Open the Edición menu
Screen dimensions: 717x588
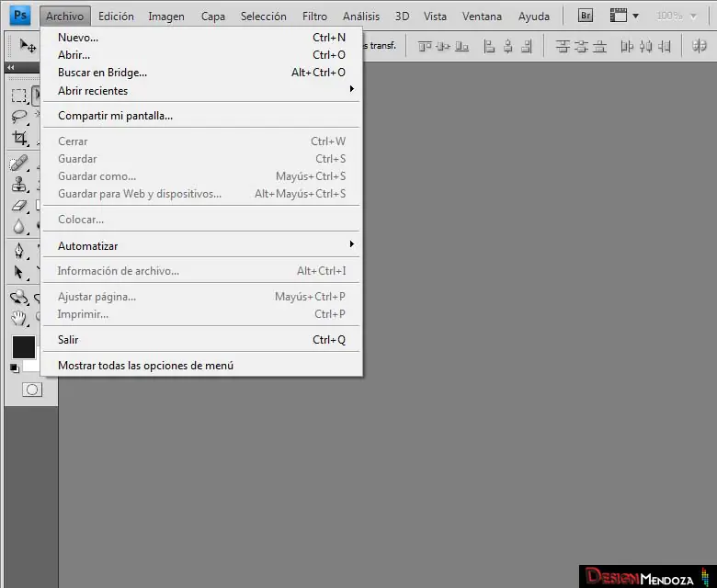[116, 16]
